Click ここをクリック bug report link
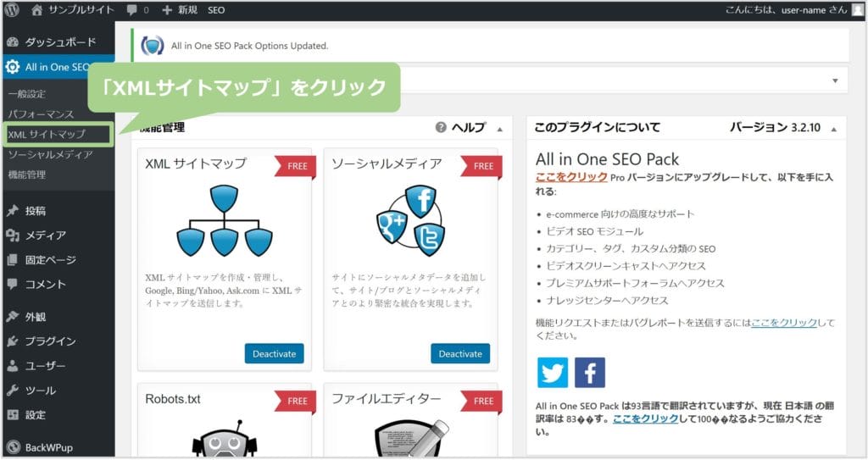868x460 pixels. point(784,323)
